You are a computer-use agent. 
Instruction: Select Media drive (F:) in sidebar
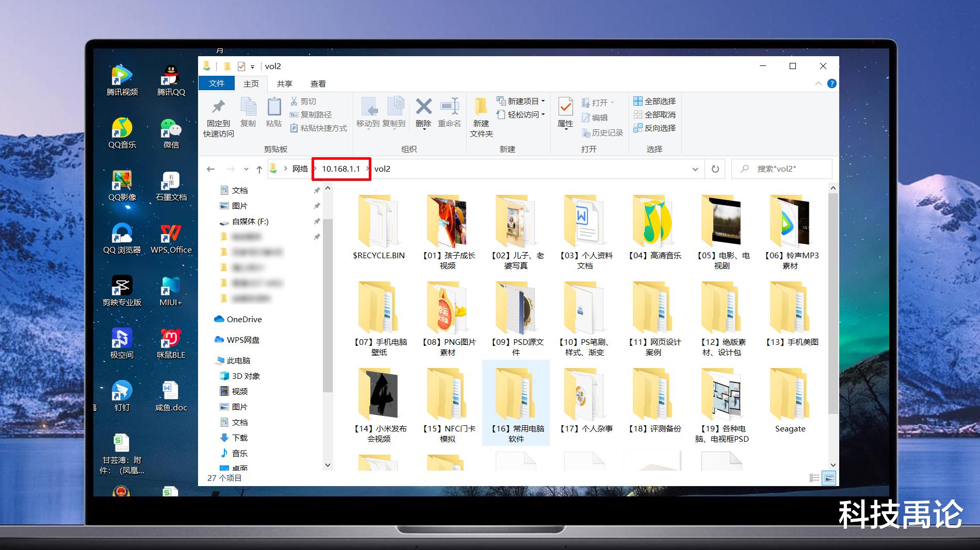pos(250,221)
